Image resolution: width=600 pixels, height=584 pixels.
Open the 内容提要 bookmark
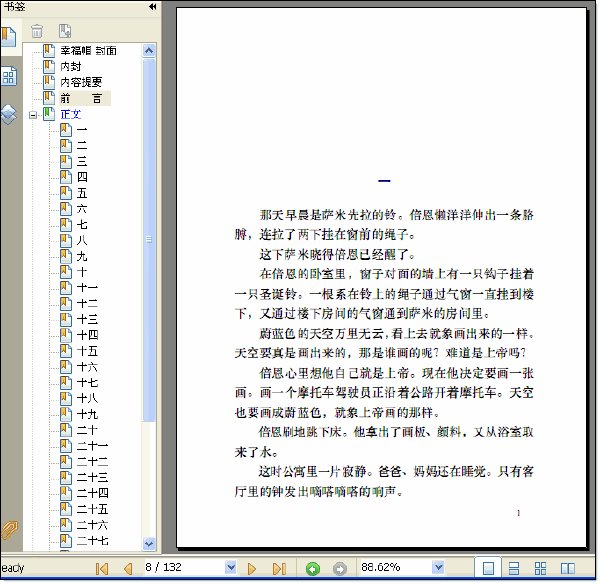click(x=81, y=82)
